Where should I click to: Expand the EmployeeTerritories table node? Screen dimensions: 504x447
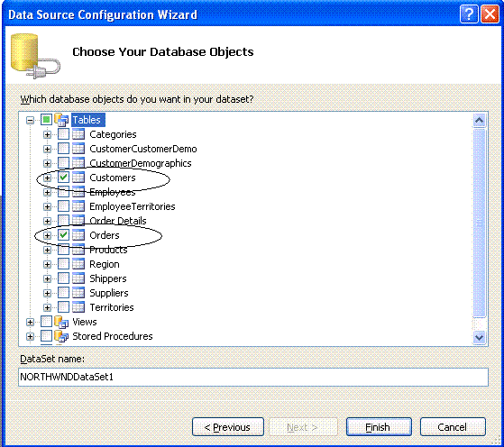pyautogui.click(x=47, y=206)
